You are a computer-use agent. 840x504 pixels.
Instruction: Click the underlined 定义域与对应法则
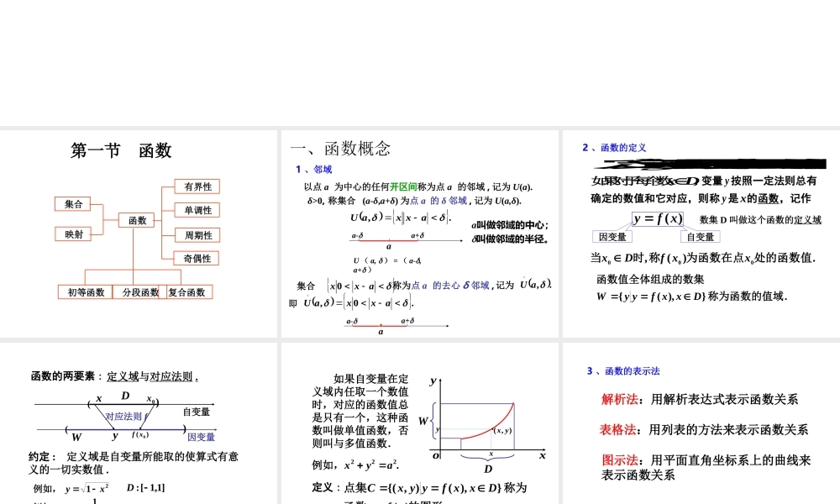coord(152,376)
